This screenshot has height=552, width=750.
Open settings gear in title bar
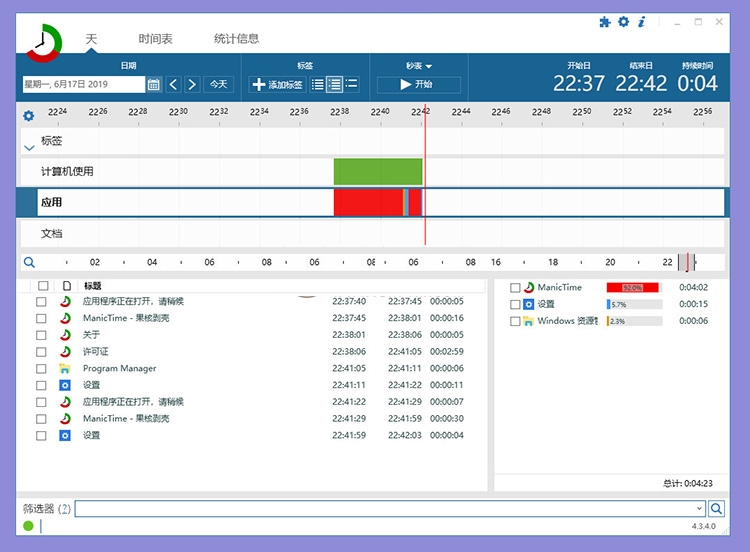(x=623, y=22)
